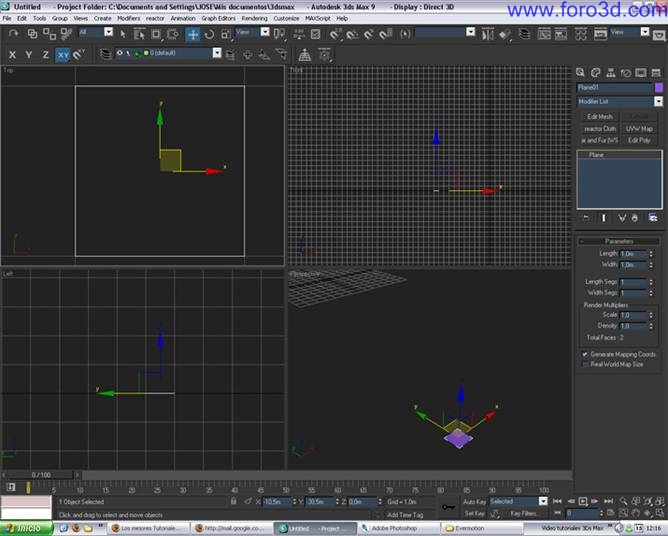
Task: Open the render type View dropdown
Action: pyautogui.click(x=645, y=32)
